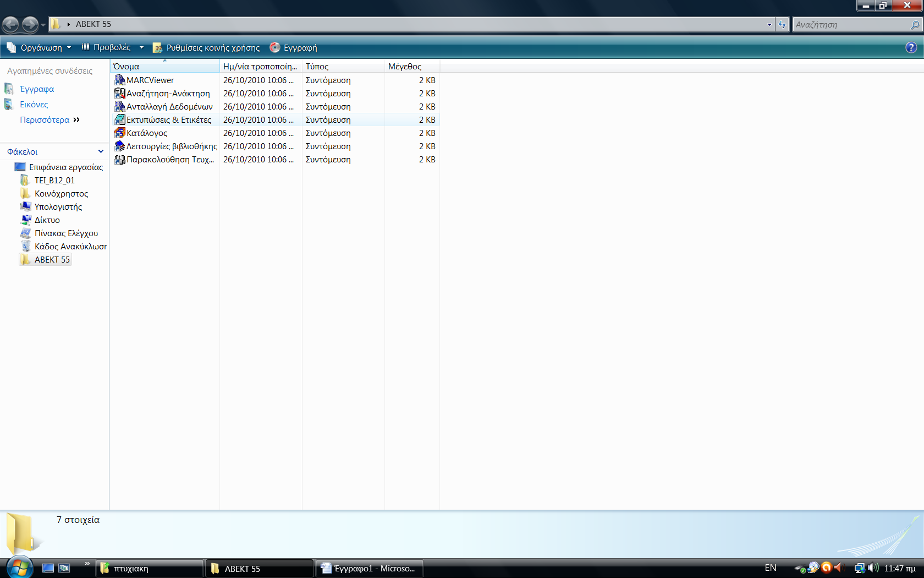Go back with the Back arrow
Screen dimensions: 924x578
10,24
